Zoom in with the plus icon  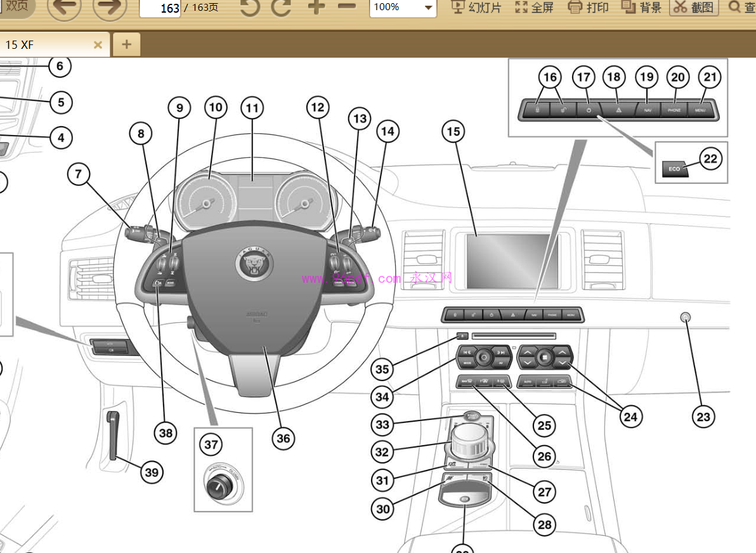tap(316, 8)
